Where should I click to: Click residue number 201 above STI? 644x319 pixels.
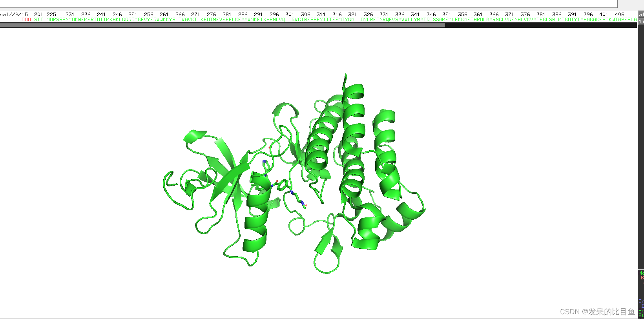[x=39, y=14]
